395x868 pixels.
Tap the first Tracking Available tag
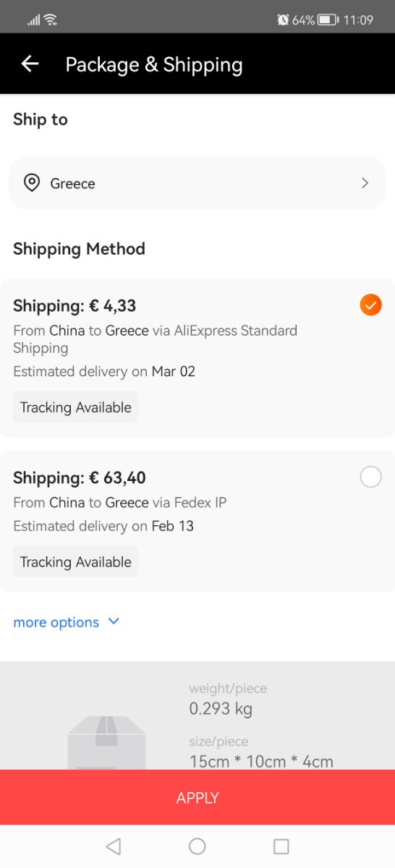pos(75,407)
